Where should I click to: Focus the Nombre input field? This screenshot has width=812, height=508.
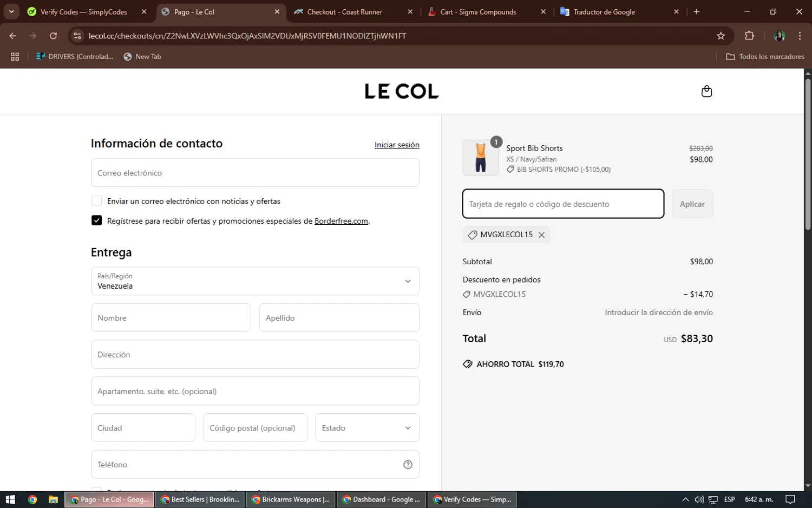(171, 318)
